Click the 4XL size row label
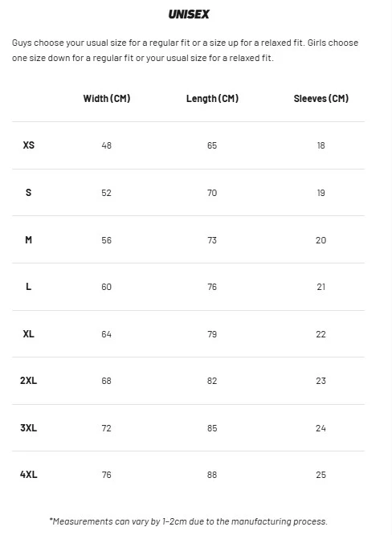 click(29, 475)
